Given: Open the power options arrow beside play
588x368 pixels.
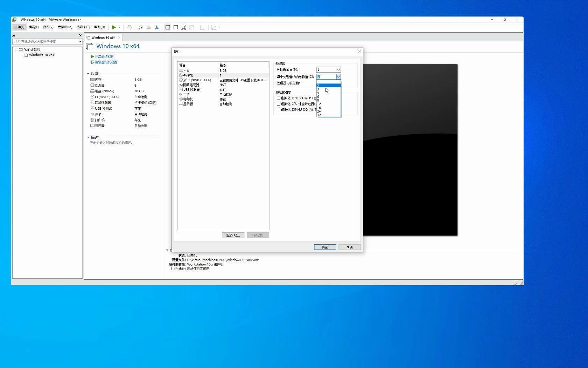Looking at the screenshot, I should click(x=119, y=27).
